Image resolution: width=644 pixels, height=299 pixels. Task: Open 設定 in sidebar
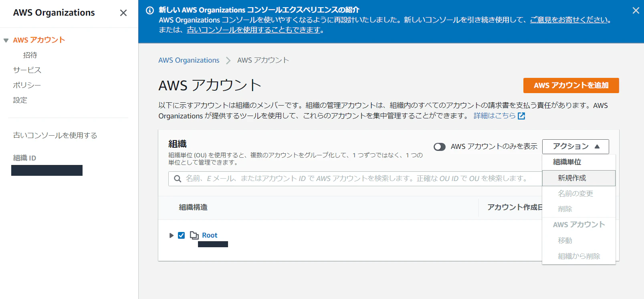pyautogui.click(x=20, y=100)
